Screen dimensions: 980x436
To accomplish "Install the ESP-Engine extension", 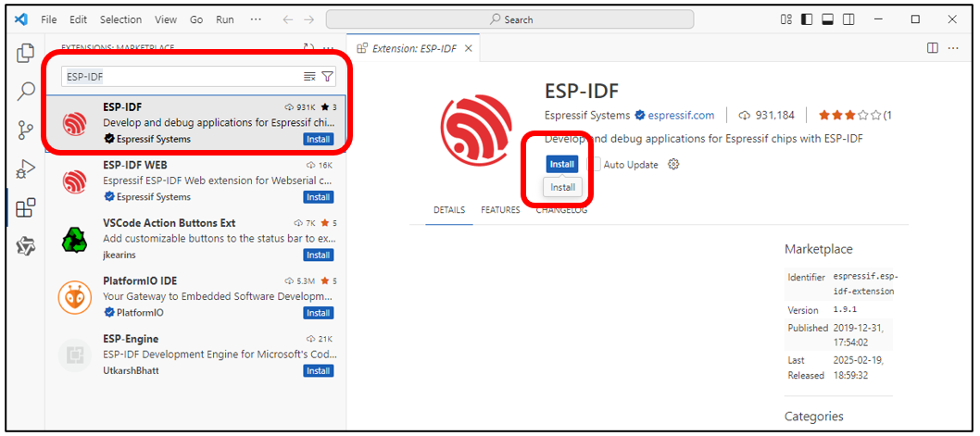I will pos(318,371).
